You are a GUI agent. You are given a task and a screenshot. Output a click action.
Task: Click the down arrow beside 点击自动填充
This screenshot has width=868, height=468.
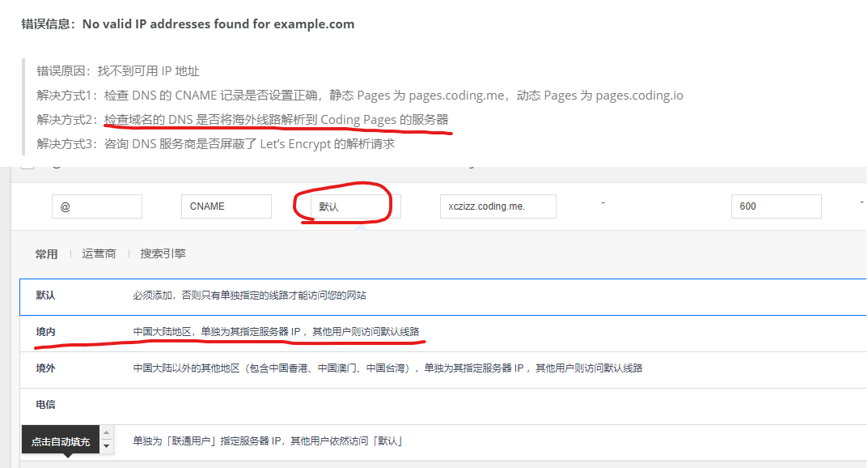pyautogui.click(x=106, y=446)
